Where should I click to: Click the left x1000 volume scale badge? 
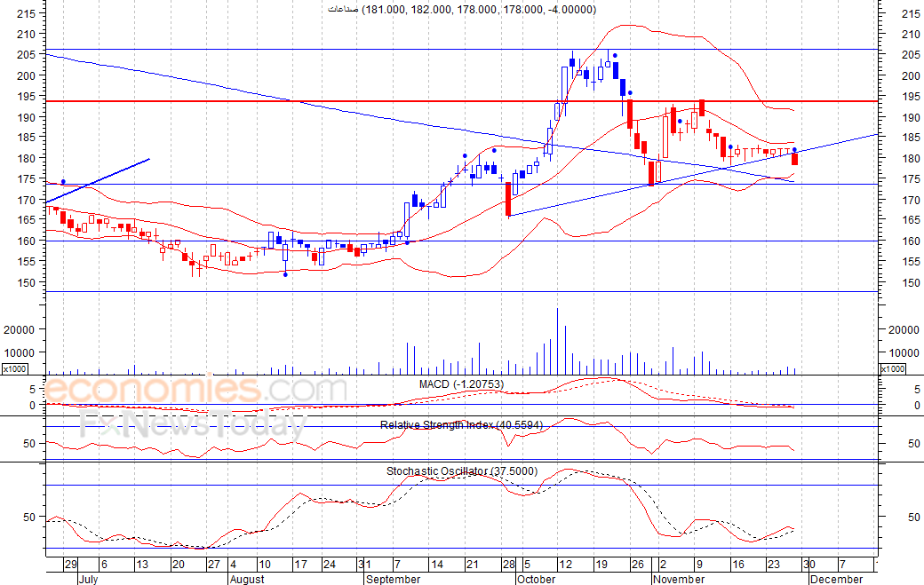15,368
